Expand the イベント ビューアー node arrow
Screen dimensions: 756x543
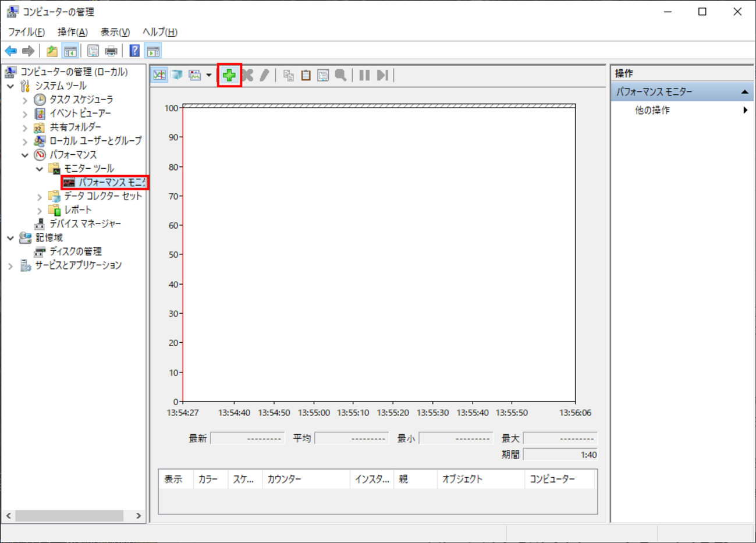(x=25, y=113)
